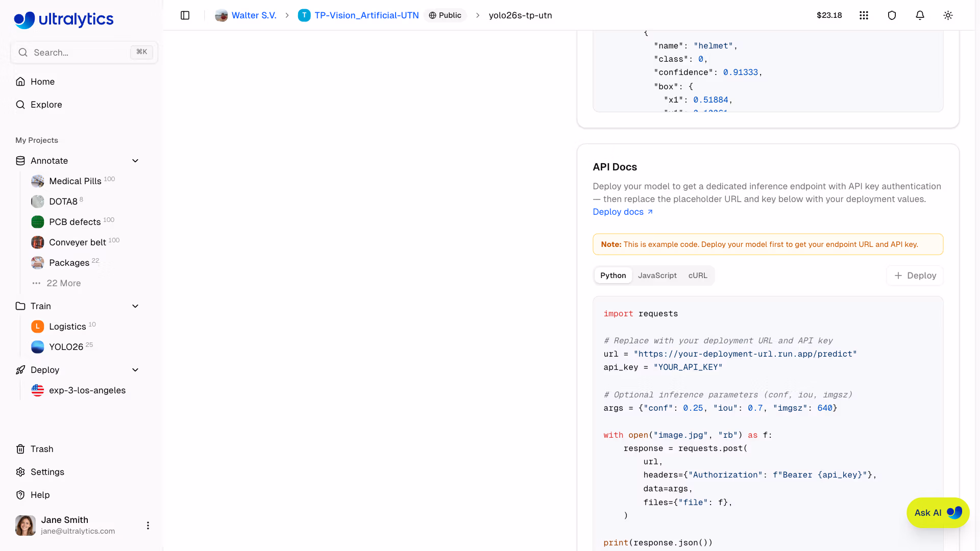The width and height of the screenshot is (980, 551).
Task: Click the $23.18 account balance
Action: pyautogui.click(x=829, y=15)
